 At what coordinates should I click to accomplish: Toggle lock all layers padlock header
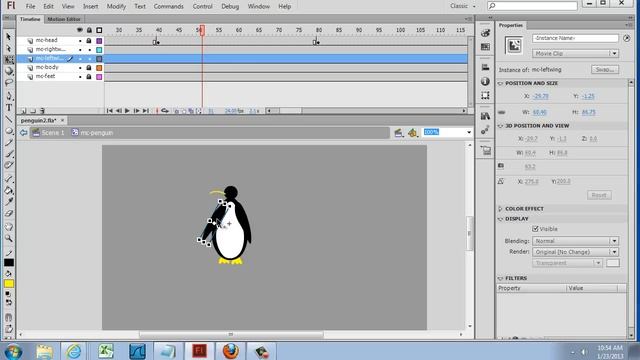(x=89, y=30)
